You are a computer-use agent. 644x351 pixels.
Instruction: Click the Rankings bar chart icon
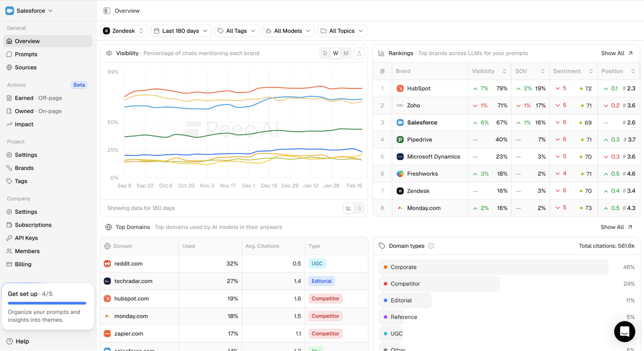381,53
